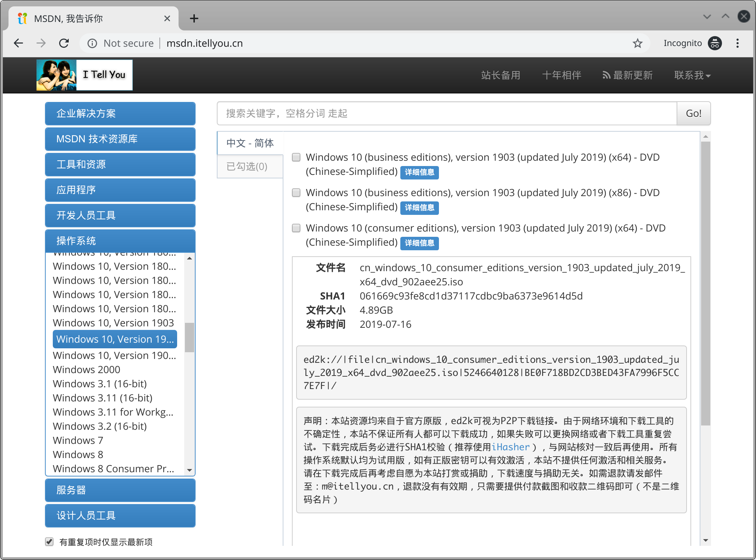Image resolution: width=756 pixels, height=560 pixels.
Task: Open the Incognito profile icon
Action: [715, 43]
